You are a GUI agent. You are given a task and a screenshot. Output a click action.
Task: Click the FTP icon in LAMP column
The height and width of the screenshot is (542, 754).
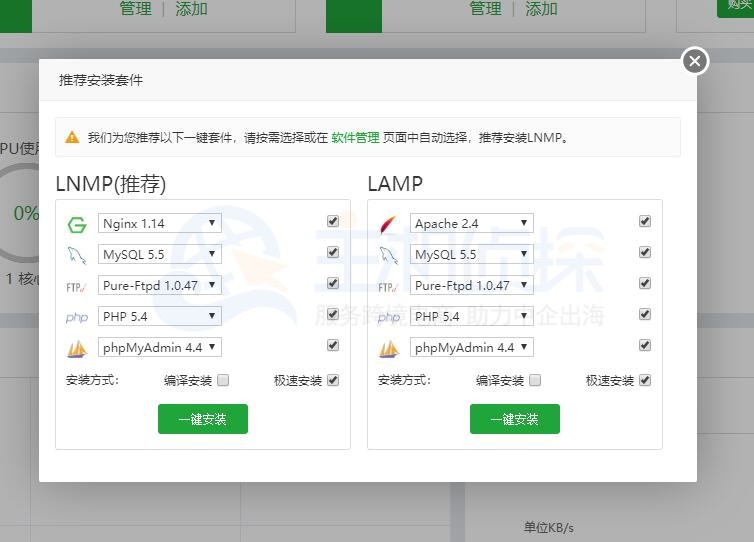click(x=389, y=286)
